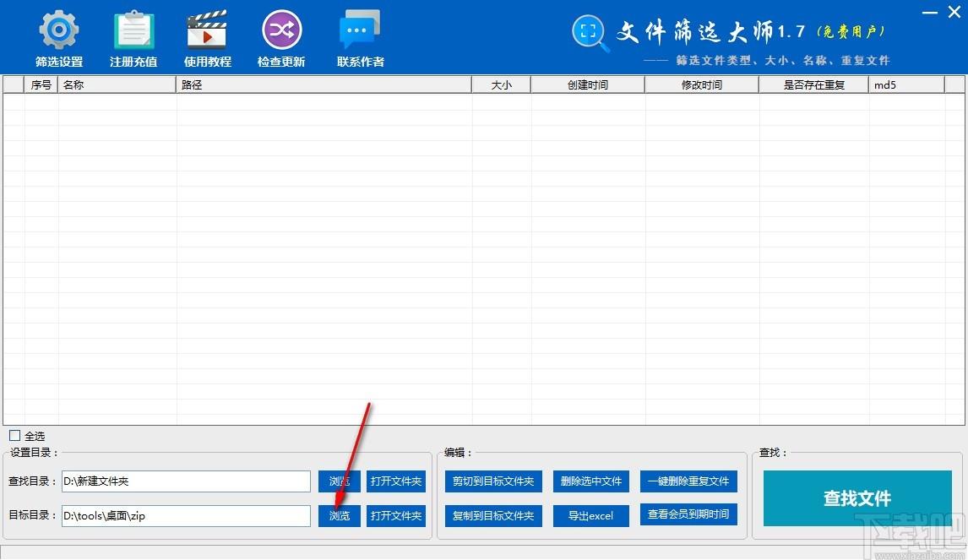Image resolution: width=968 pixels, height=560 pixels.
Task: Click 删除选中文件 button
Action: coord(590,481)
